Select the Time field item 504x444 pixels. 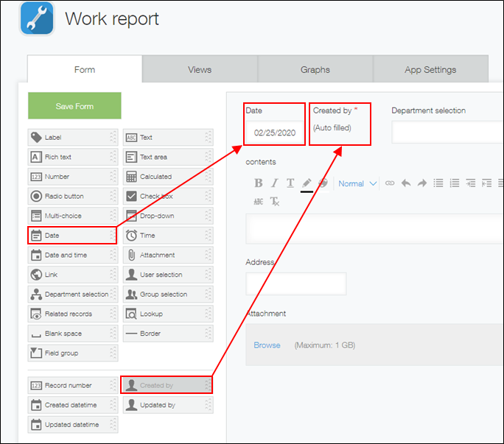(x=168, y=236)
